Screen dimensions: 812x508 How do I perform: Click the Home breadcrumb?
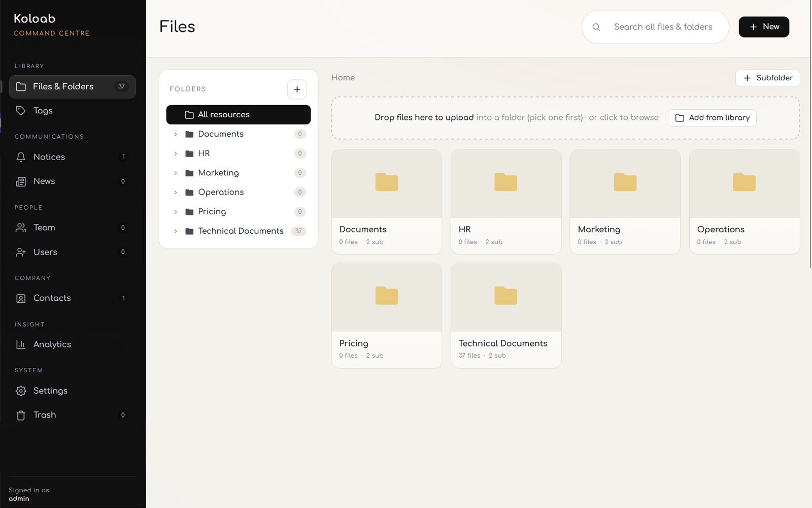(343, 78)
